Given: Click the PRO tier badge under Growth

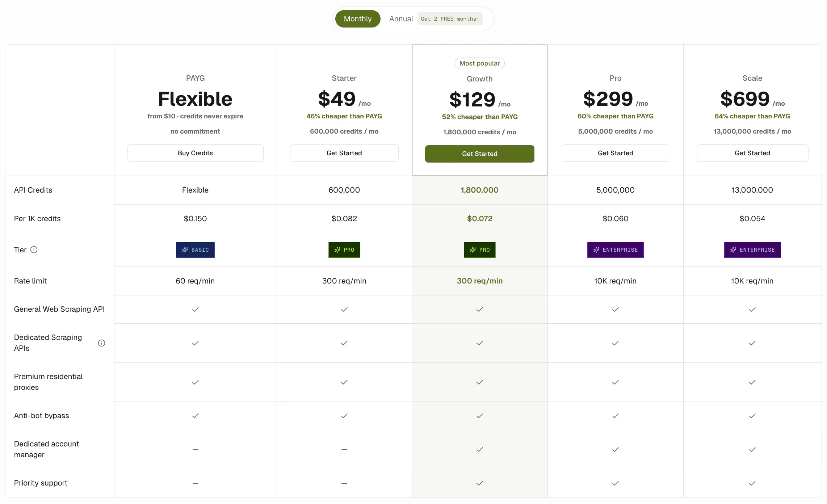Looking at the screenshot, I should pyautogui.click(x=479, y=250).
